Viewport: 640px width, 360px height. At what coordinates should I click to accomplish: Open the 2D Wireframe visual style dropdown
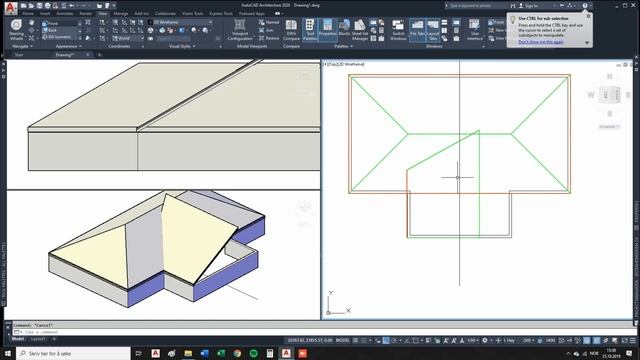[180, 22]
